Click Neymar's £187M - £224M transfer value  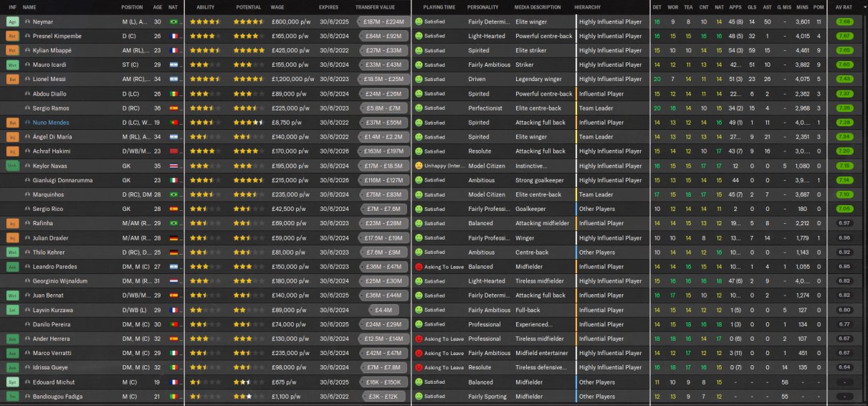(383, 22)
